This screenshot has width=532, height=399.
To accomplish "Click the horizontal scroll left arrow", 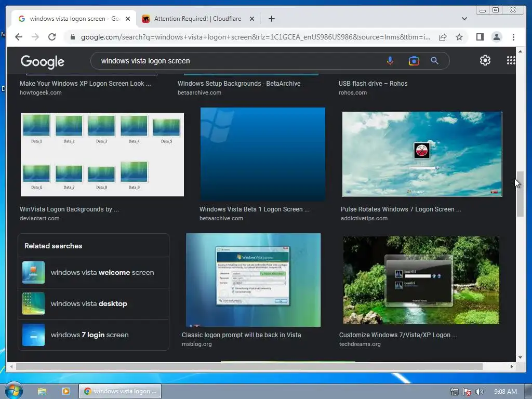I will [11, 366].
